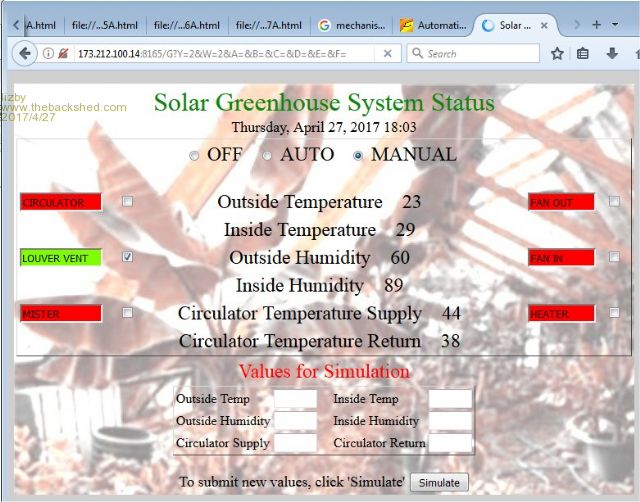Click the magnifier icon in search box
This screenshot has width=640, height=502.
tap(416, 54)
